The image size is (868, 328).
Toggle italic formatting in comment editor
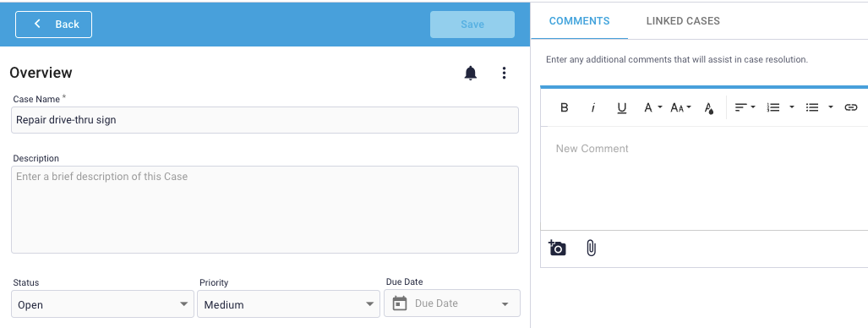pos(592,107)
